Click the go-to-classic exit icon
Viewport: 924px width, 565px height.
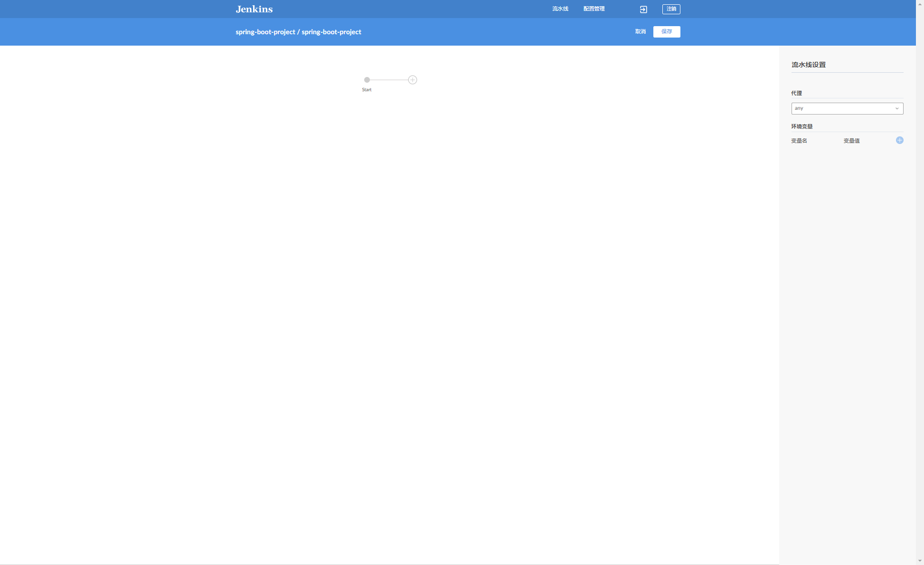click(643, 9)
